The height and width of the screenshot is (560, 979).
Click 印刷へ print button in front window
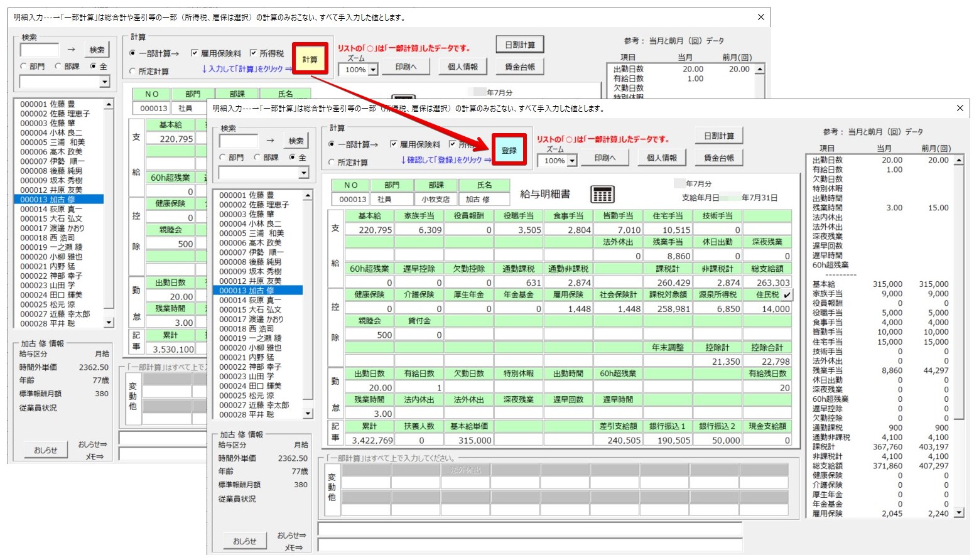pos(605,158)
